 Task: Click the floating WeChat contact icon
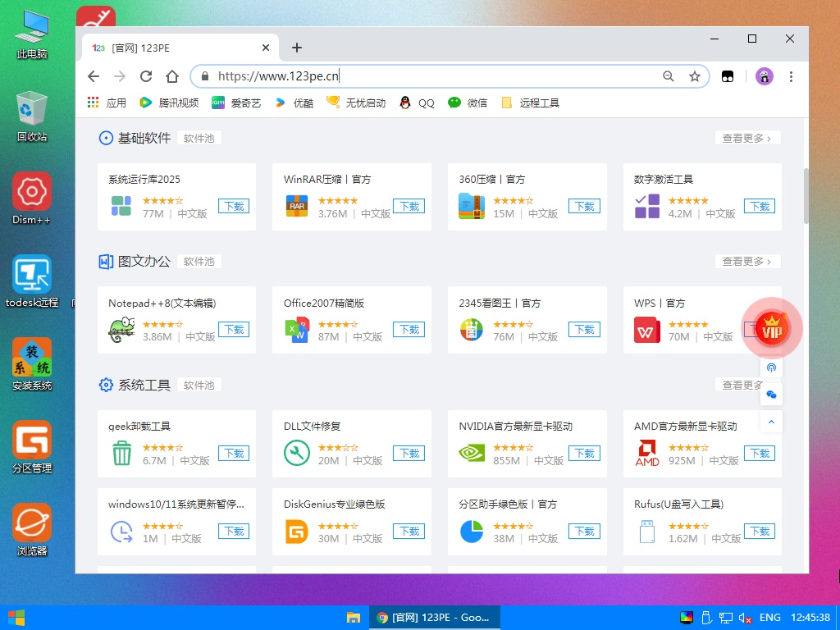[x=771, y=395]
